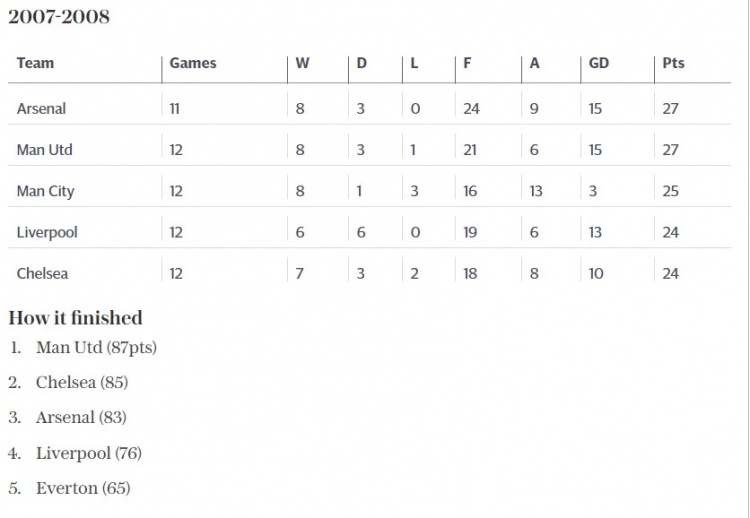750x518 pixels.
Task: Click Arsenal (83) list entry
Action: coord(81,418)
